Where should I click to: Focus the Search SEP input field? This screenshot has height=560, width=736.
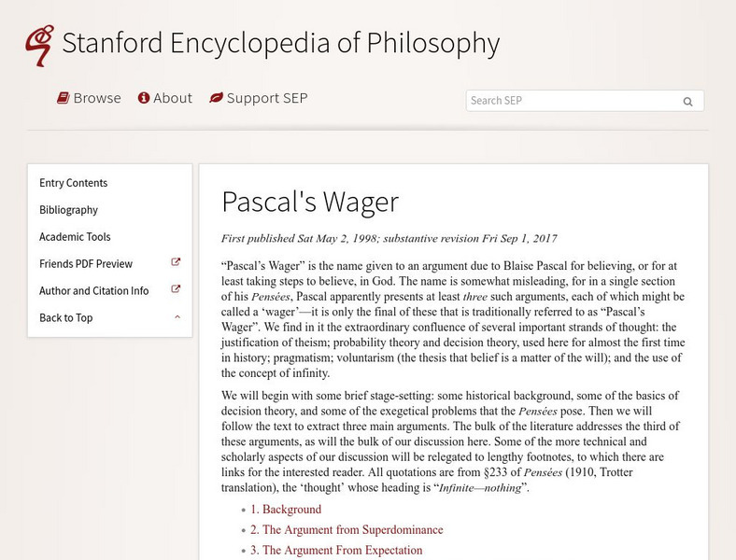point(570,101)
